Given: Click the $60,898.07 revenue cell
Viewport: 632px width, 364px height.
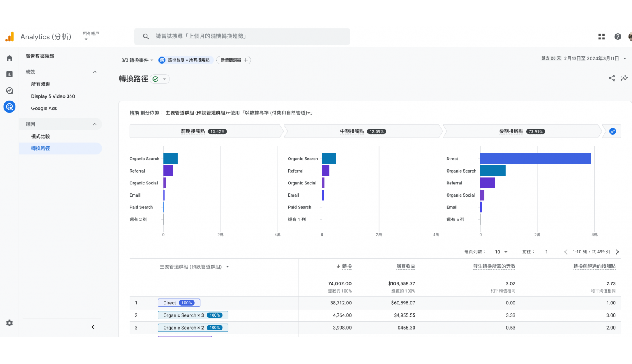Looking at the screenshot, I should (x=403, y=303).
